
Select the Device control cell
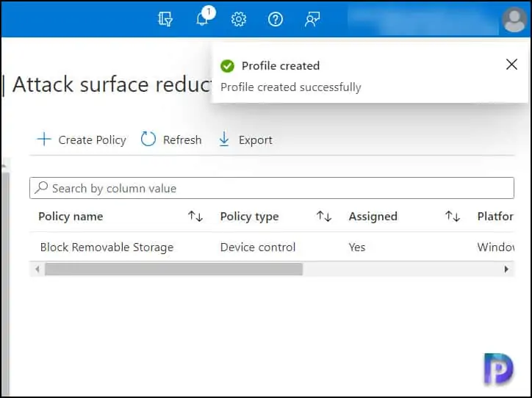258,247
